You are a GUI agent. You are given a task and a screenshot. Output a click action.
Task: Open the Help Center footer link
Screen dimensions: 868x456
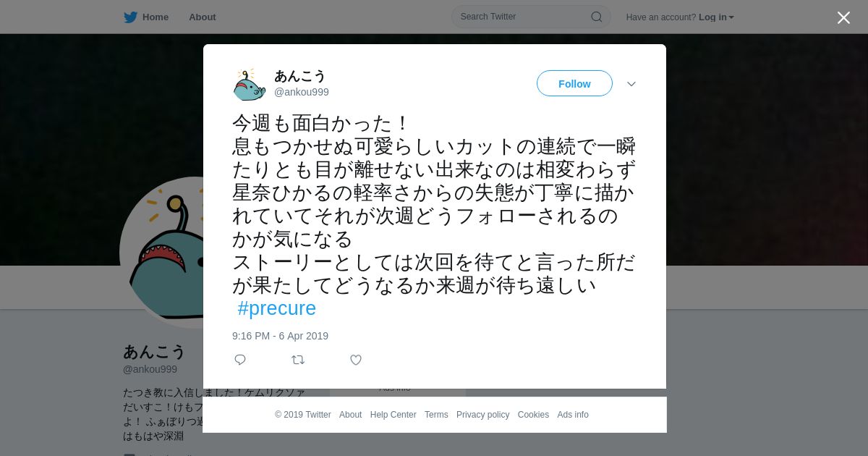click(393, 415)
